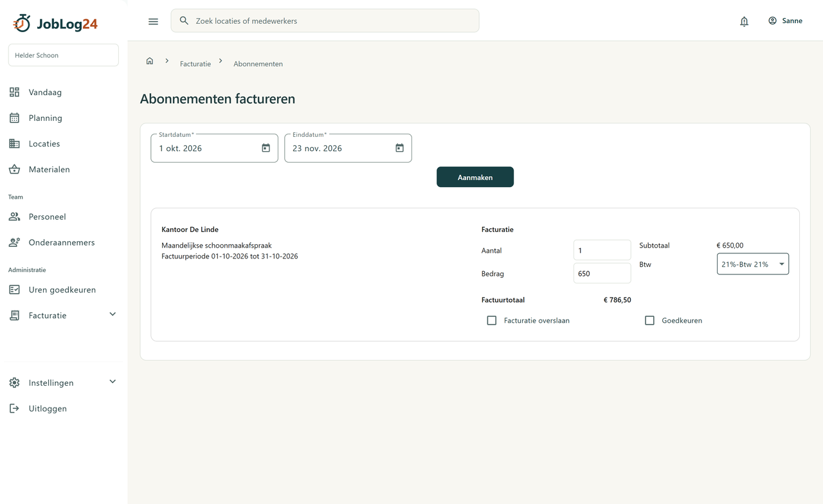823x504 pixels.
Task: Click the Vandaag dashboard icon
Action: (x=14, y=92)
